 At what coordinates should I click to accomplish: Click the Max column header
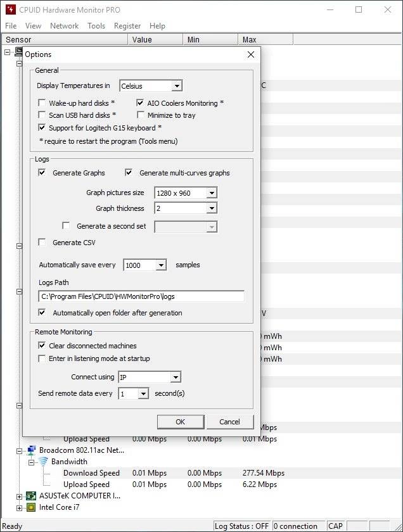(265, 39)
